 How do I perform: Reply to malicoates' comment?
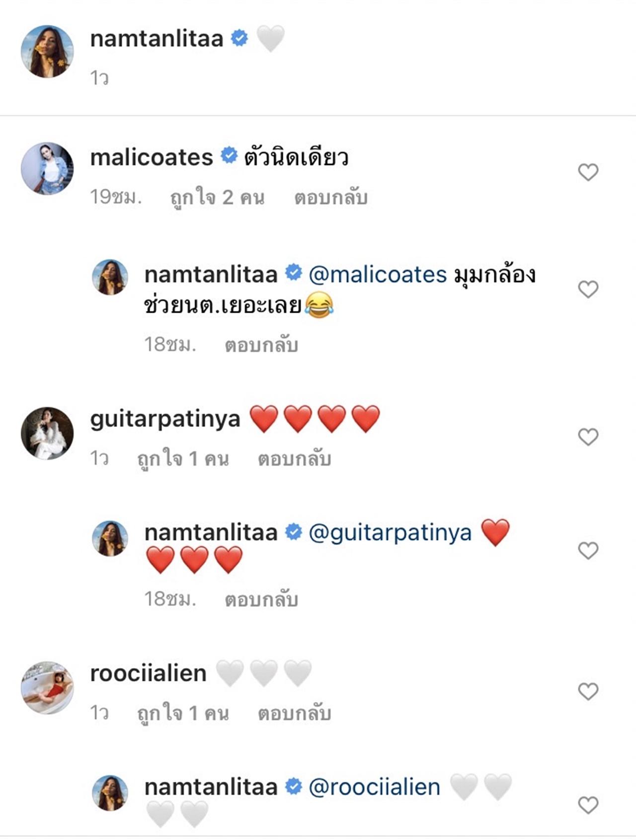pos(330,198)
